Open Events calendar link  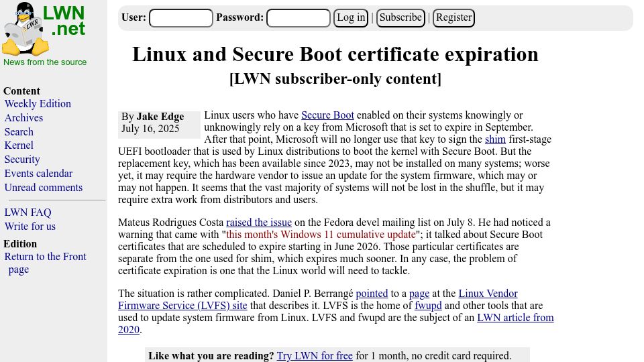coord(39,173)
